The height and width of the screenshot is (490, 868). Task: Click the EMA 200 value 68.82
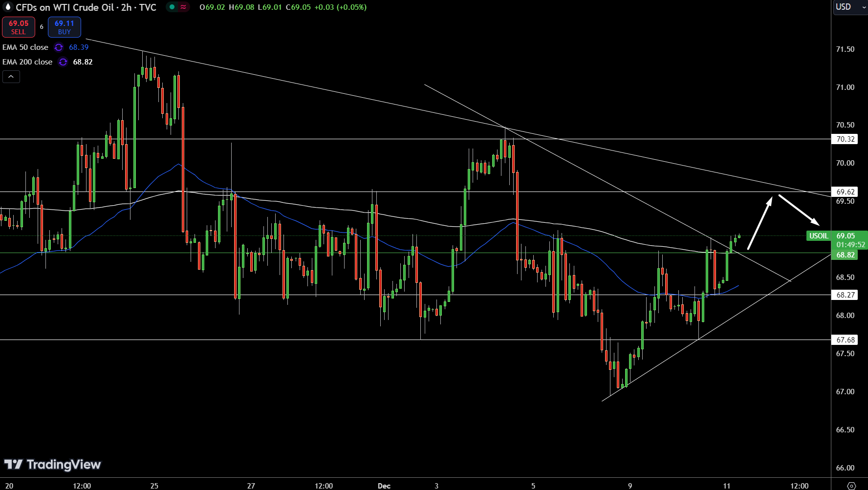(x=83, y=62)
